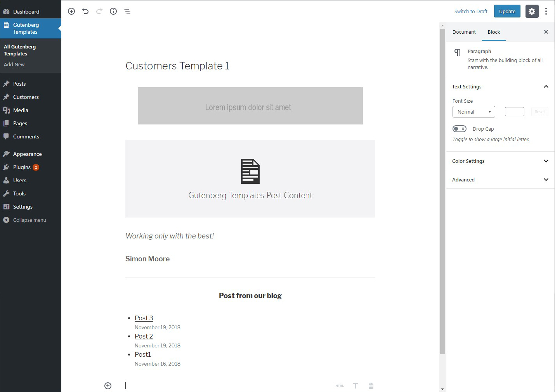Click the Add block icon in top toolbar
Screen dimensions: 555x392
click(71, 11)
